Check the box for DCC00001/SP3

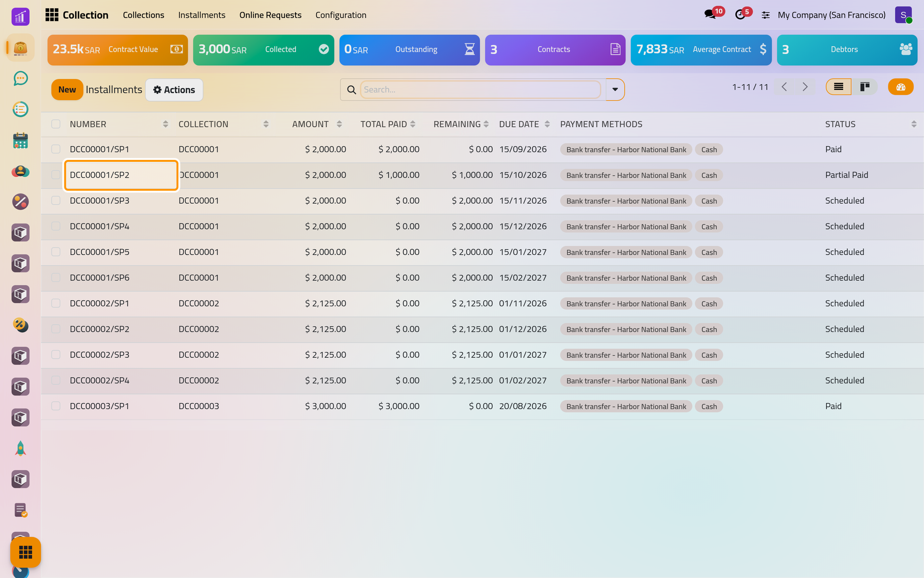(x=56, y=200)
